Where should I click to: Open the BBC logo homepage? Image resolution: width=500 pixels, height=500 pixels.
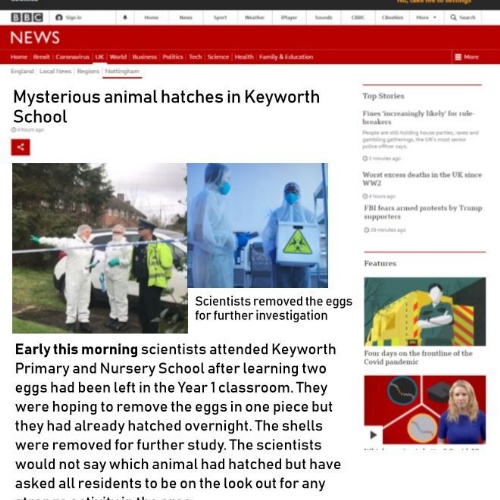pos(27,17)
